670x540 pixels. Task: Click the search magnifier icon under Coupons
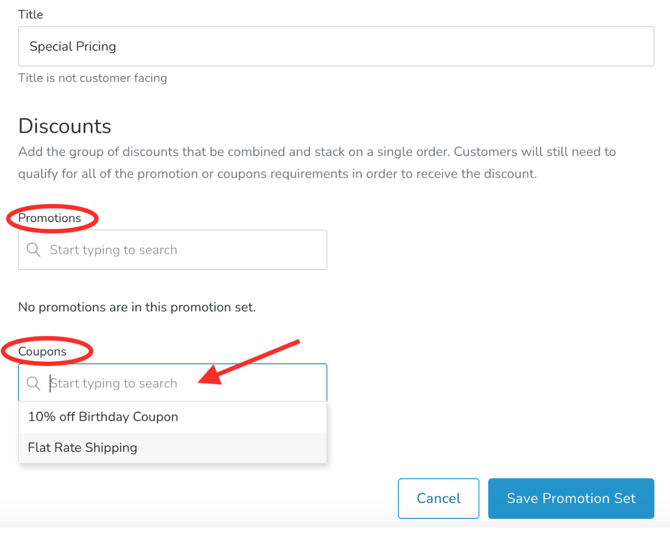(34, 383)
